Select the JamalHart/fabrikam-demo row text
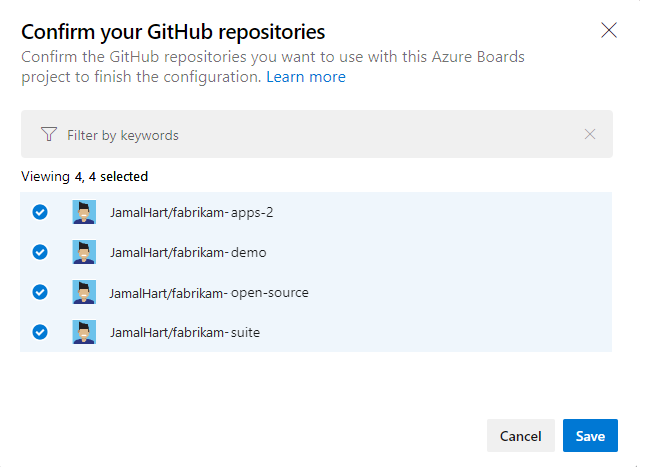The width and height of the screenshot is (646, 469). coord(188,252)
